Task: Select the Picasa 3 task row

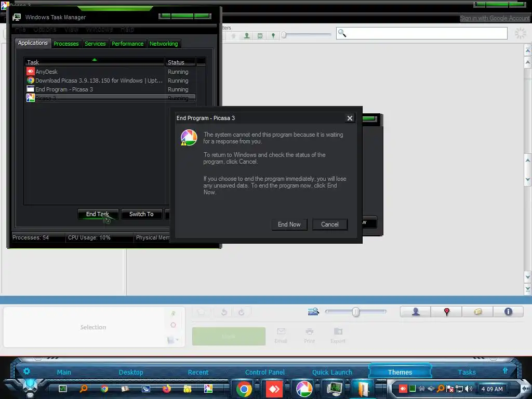Action: 111,98
